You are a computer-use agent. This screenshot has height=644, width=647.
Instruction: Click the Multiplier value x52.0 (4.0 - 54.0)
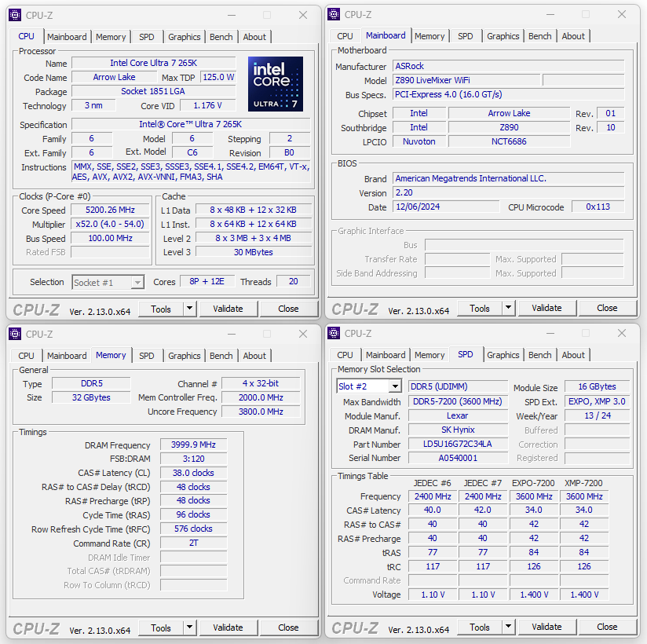point(110,224)
